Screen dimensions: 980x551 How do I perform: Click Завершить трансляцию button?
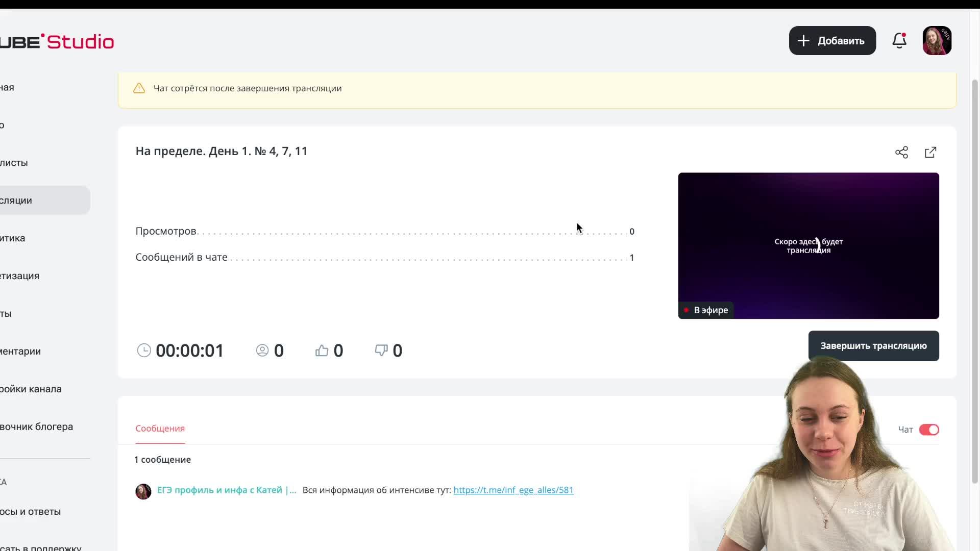pos(873,346)
